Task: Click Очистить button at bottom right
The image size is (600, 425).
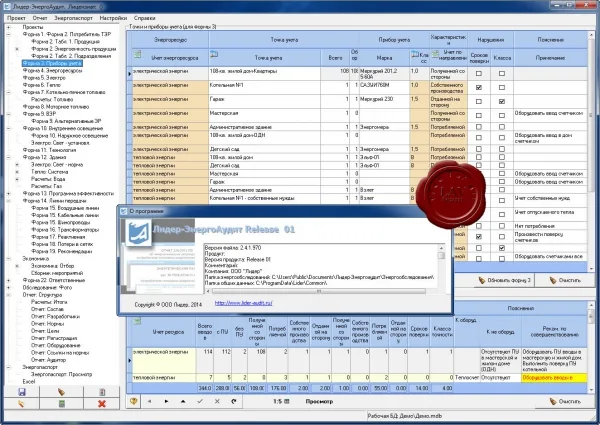Action: (x=565, y=401)
